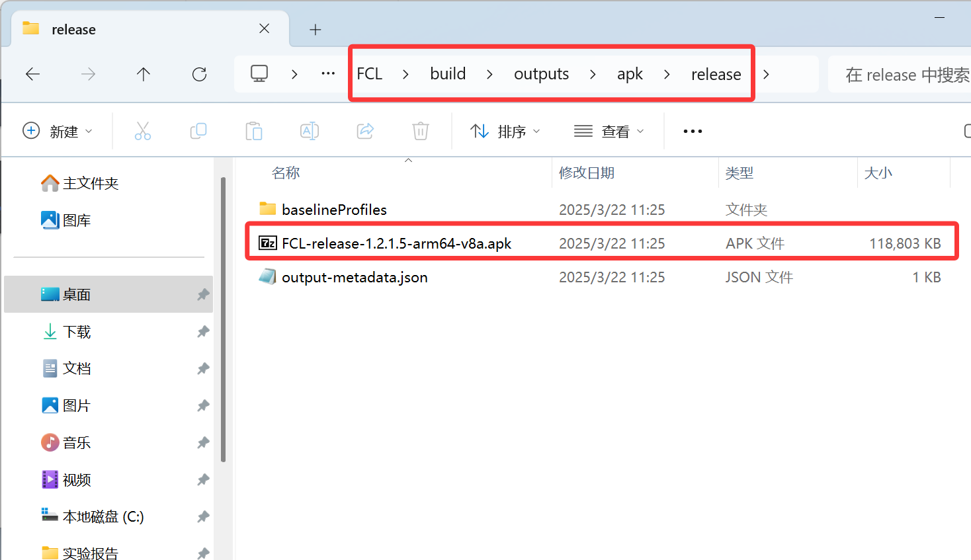Image resolution: width=971 pixels, height=560 pixels.
Task: Click the APK 文件 type cell
Action: click(x=755, y=243)
